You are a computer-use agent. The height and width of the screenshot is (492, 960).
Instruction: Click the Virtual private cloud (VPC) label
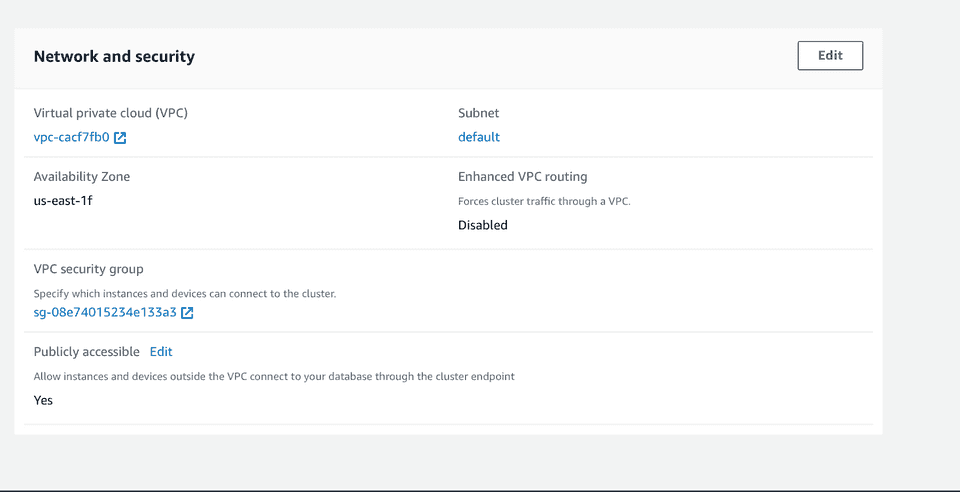coord(110,113)
